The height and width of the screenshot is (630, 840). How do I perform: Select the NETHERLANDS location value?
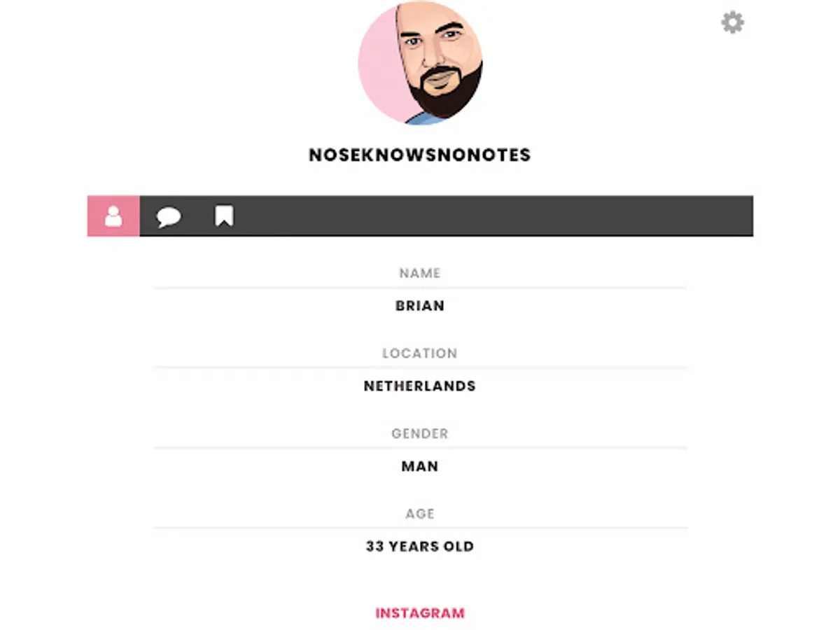420,386
